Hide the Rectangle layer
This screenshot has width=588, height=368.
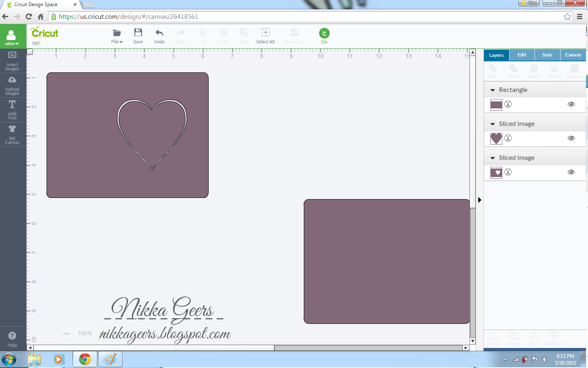571,104
